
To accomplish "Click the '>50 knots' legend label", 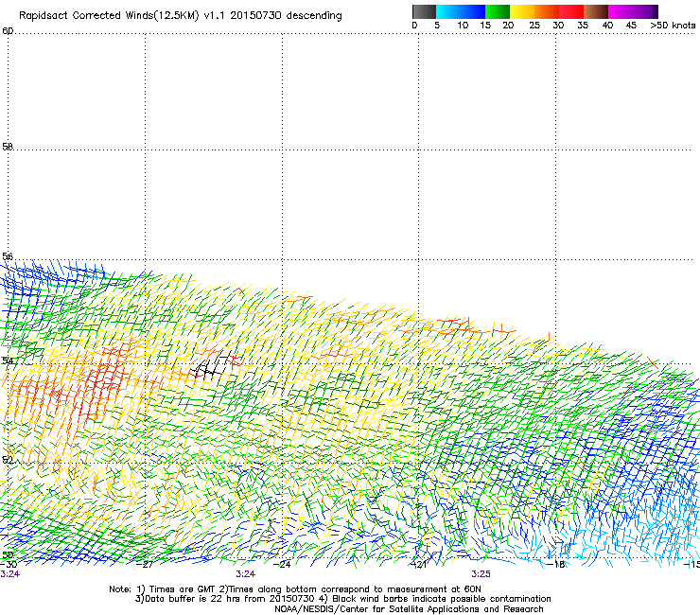I will (673, 26).
